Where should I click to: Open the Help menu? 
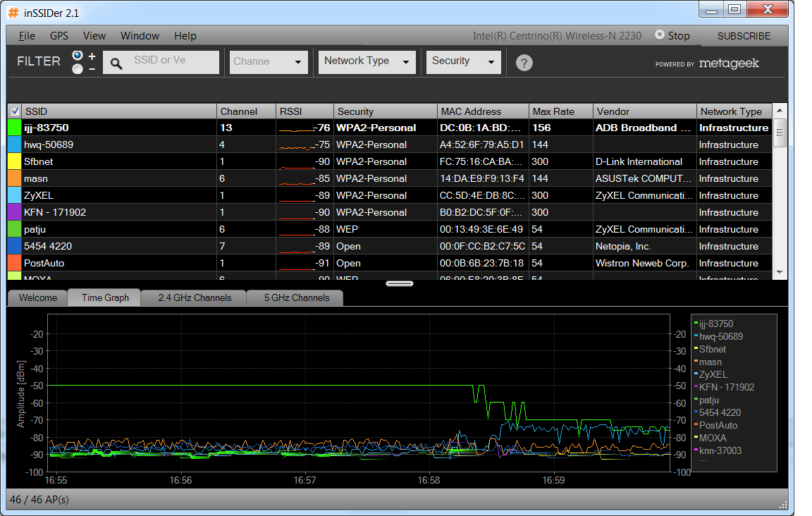[x=185, y=36]
